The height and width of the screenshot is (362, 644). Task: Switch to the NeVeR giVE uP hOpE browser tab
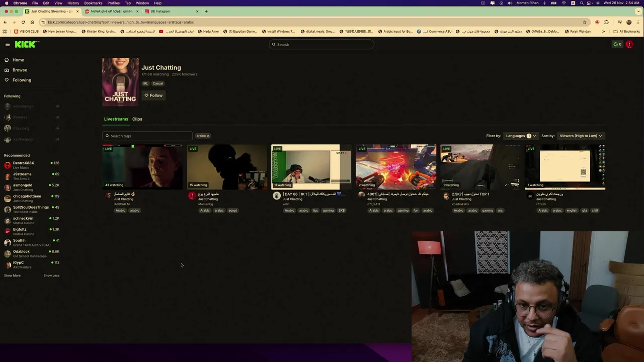pos(111,11)
